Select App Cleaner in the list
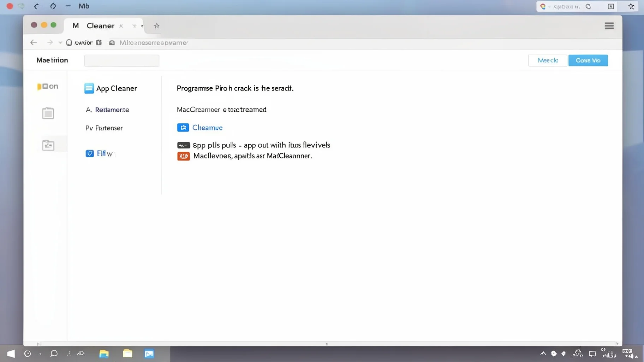Viewport: 644px width, 362px height. [x=111, y=88]
